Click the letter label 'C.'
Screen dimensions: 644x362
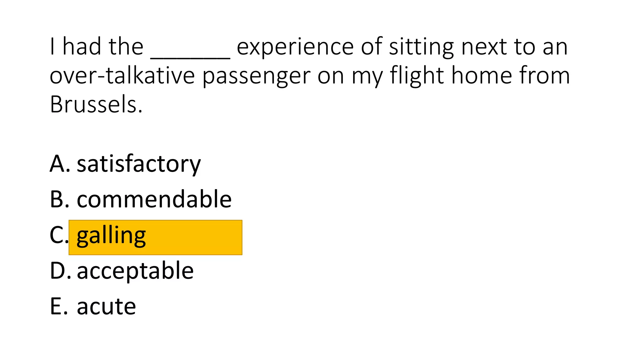[59, 235]
